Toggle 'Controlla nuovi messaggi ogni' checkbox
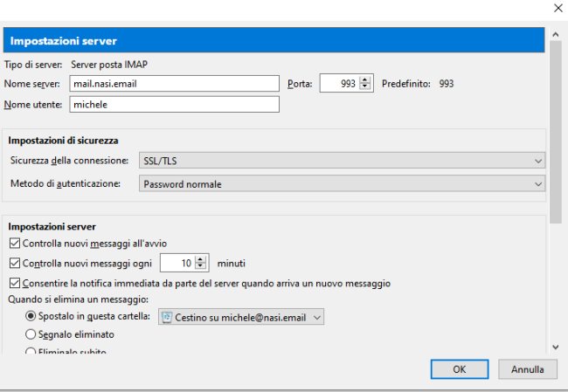This screenshot has height=392, width=568. [x=15, y=263]
